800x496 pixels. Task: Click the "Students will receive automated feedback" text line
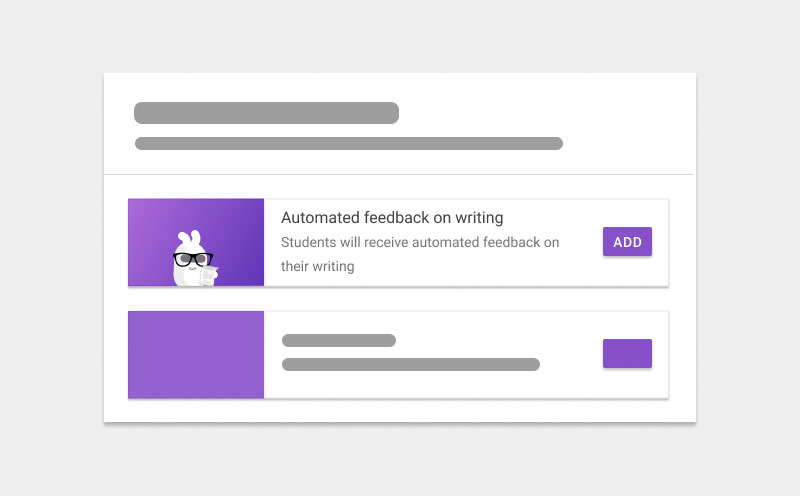[x=420, y=242]
